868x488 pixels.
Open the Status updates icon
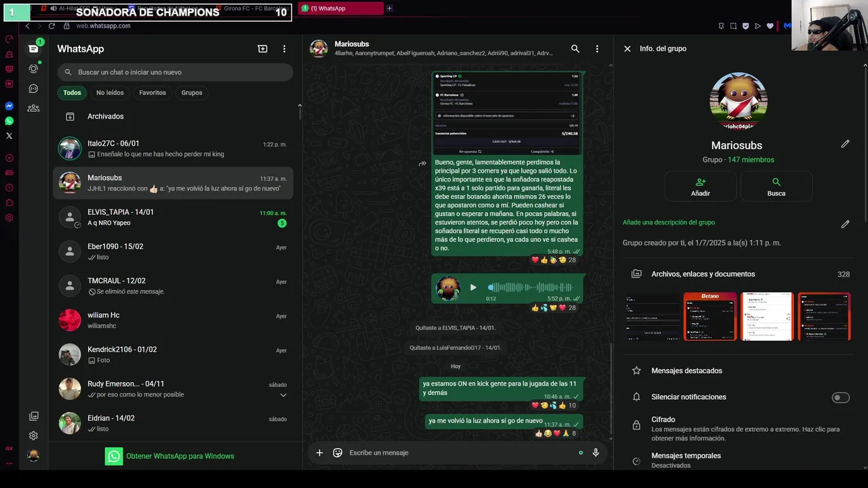pos(33,68)
